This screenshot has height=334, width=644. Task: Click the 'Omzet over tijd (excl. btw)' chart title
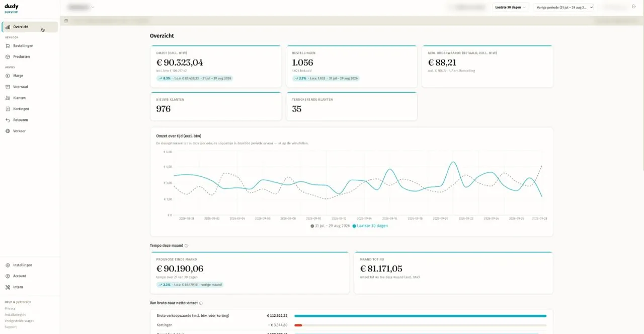point(179,136)
